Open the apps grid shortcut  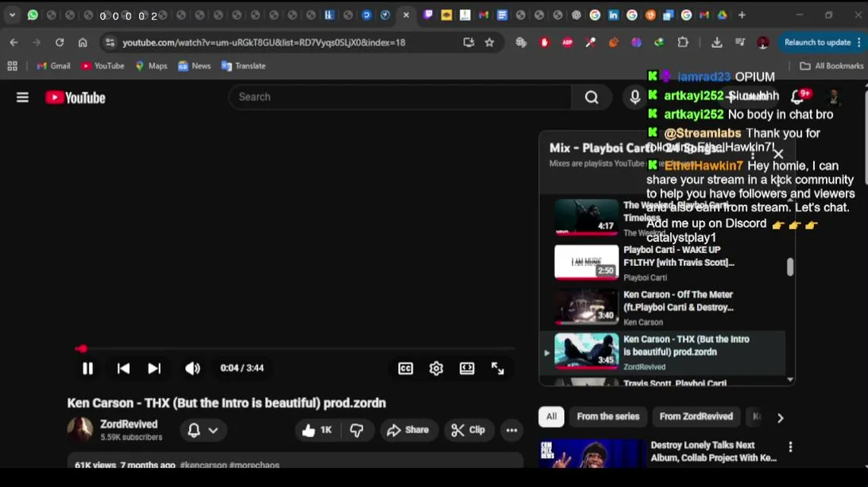[x=12, y=66]
